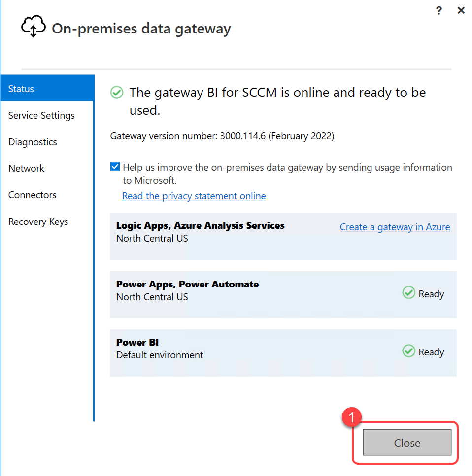The image size is (472, 476).
Task: Open the privacy statement online link
Action: (x=194, y=196)
